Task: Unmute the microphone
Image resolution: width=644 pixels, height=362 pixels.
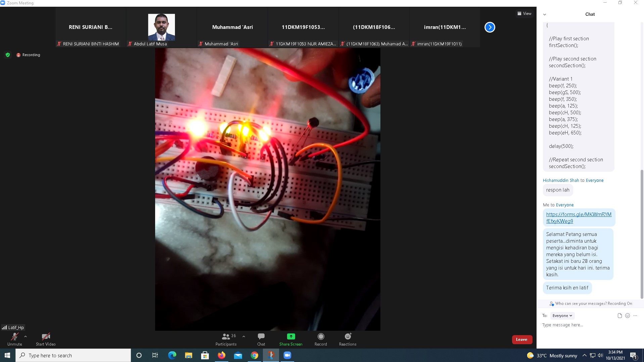Action: point(14,339)
